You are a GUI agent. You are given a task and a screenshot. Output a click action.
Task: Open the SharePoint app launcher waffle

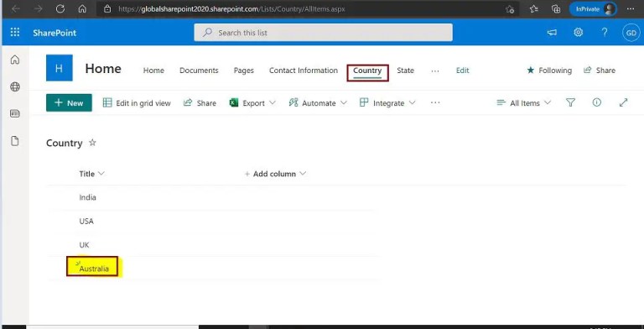click(x=15, y=33)
